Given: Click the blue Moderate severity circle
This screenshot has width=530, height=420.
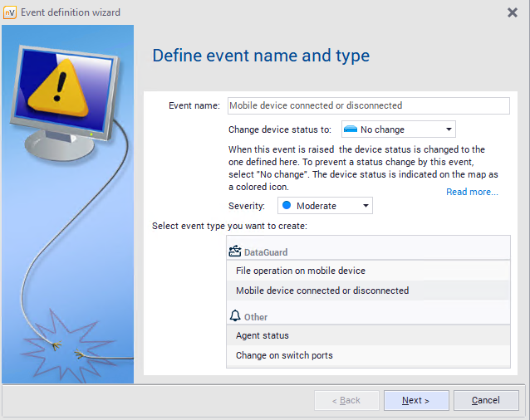Looking at the screenshot, I should (286, 206).
